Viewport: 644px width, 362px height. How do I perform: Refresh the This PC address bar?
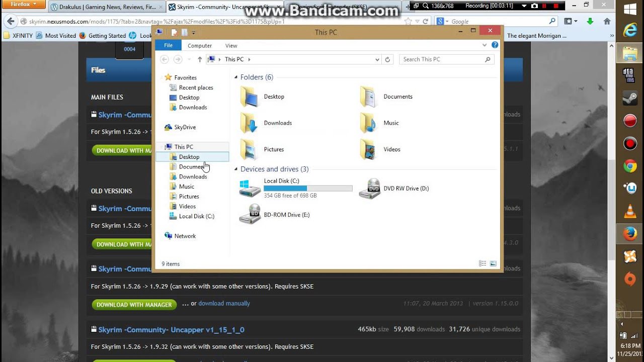click(x=387, y=59)
